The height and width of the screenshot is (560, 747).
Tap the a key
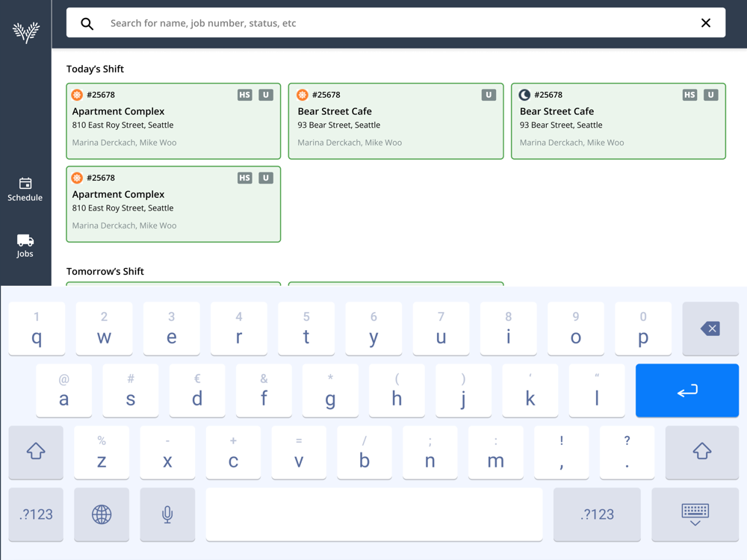coord(63,391)
